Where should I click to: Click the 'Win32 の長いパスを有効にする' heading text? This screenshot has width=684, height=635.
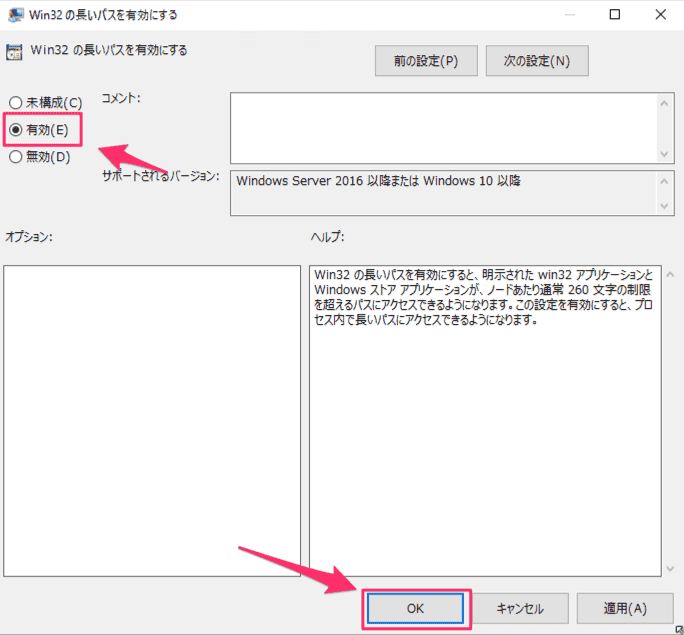click(109, 50)
